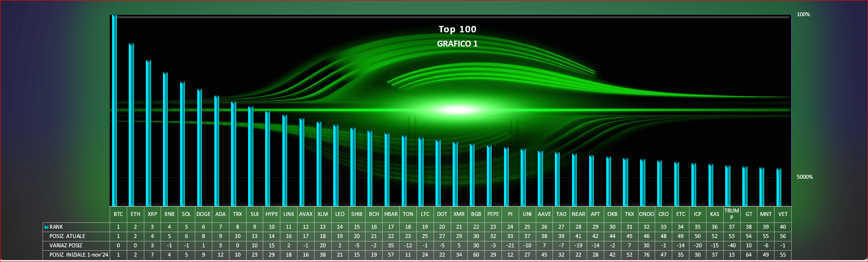This screenshot has width=868, height=262.
Task: Click the MNT column header
Action: (x=766, y=214)
